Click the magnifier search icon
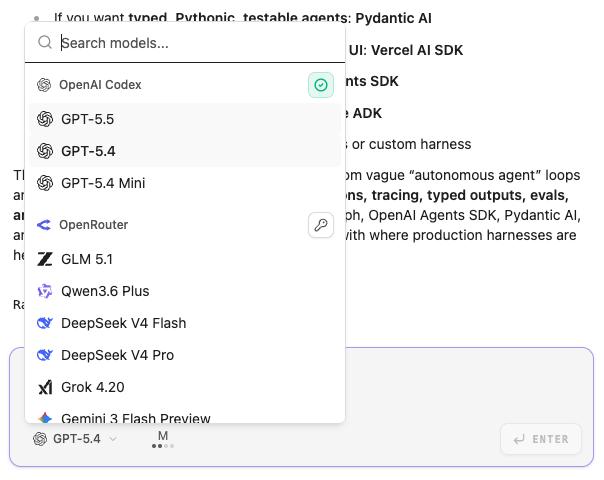Viewport: 604px width, 480px height. (x=45, y=42)
